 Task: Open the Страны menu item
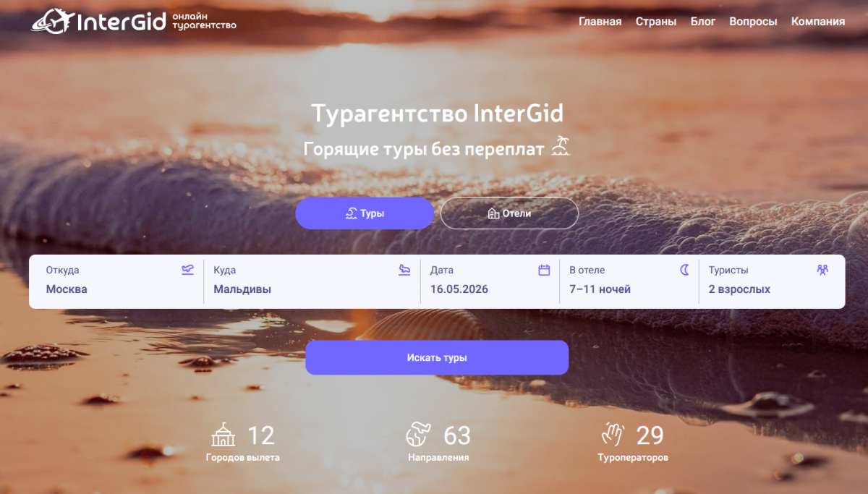click(x=656, y=22)
